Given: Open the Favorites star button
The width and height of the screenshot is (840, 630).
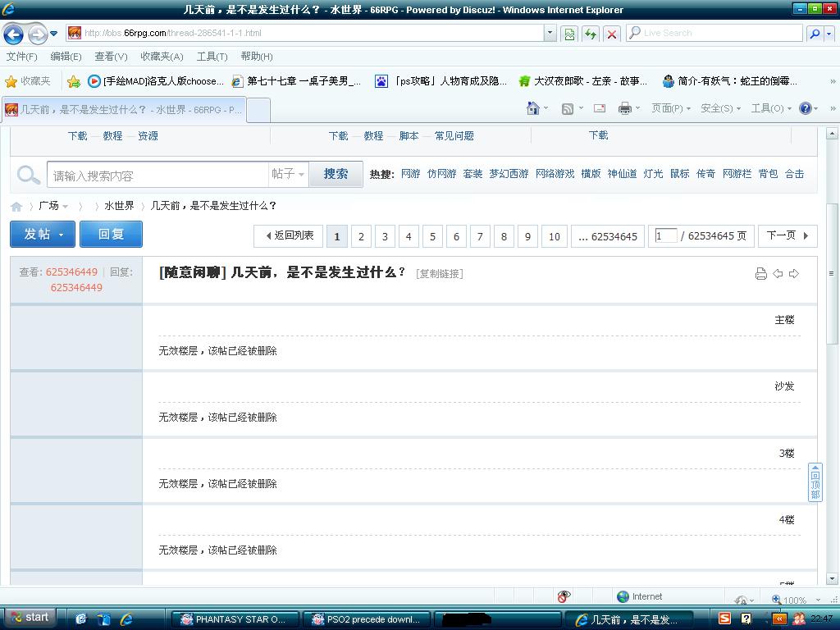Looking at the screenshot, I should 27,81.
